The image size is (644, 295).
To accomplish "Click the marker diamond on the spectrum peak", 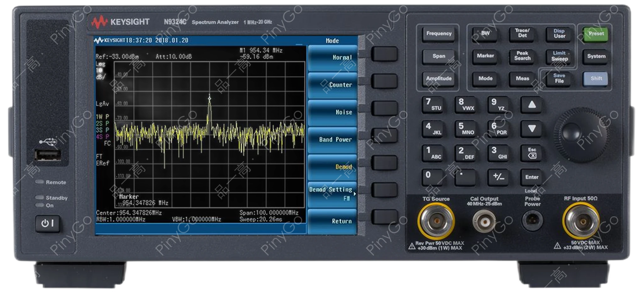I will tap(210, 98).
